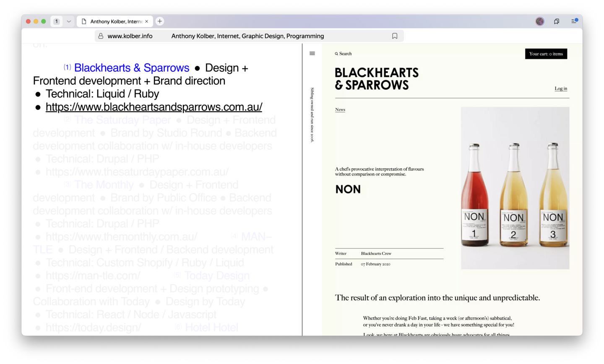This screenshot has height=364, width=604.
Task: Visit the thesaturdaypaper.com.au URL
Action: 137,172
